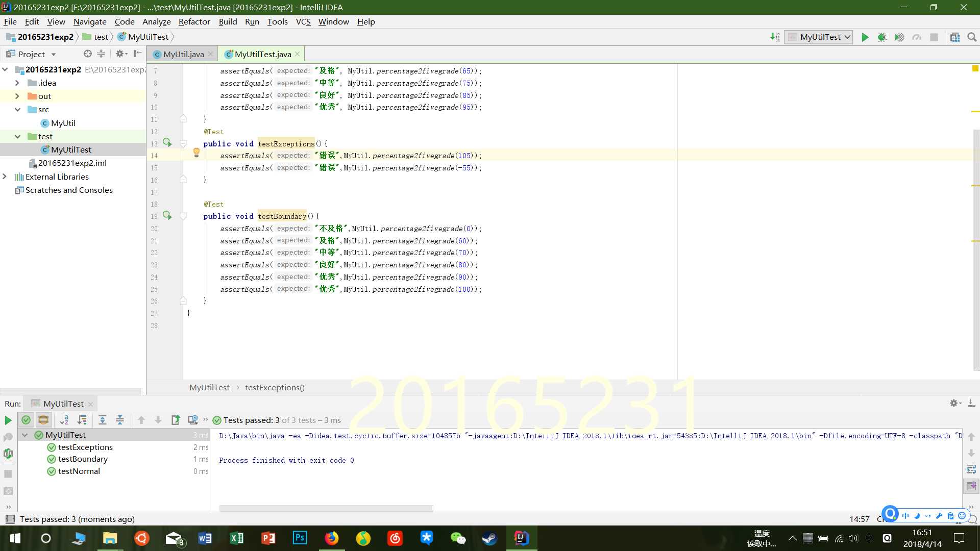Collapse 20165231exp2 project root
The width and height of the screenshot is (980, 551).
pos(5,69)
